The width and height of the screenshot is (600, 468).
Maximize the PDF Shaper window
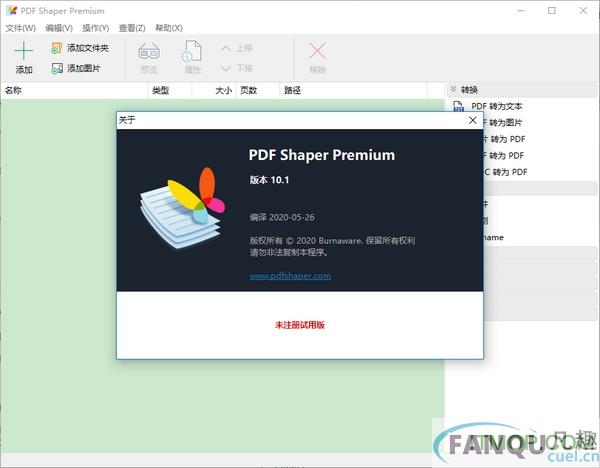tap(552, 11)
